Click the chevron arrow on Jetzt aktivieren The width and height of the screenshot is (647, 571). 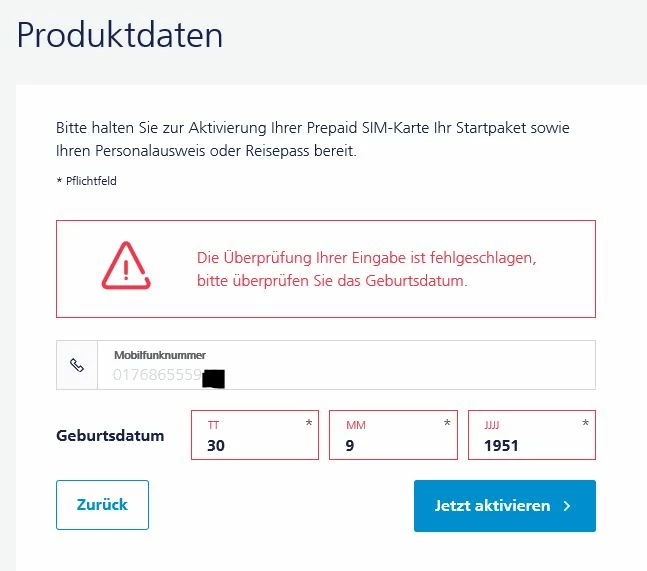pyautogui.click(x=567, y=506)
